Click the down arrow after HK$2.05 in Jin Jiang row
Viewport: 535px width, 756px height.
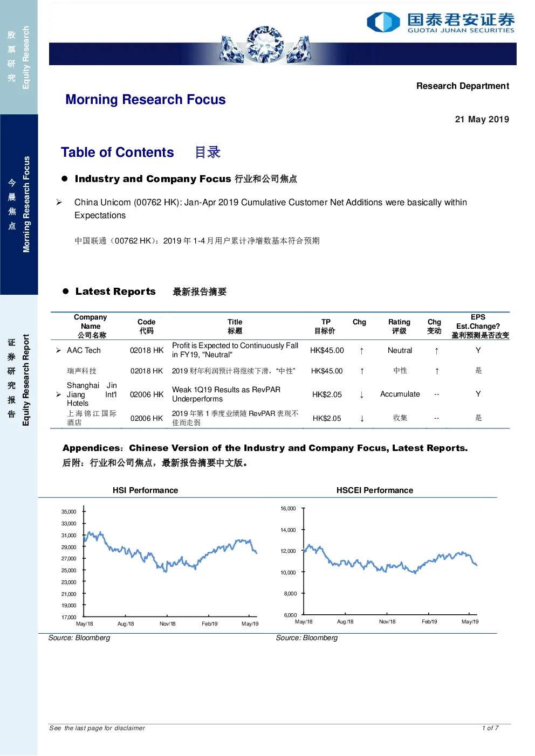(x=361, y=395)
